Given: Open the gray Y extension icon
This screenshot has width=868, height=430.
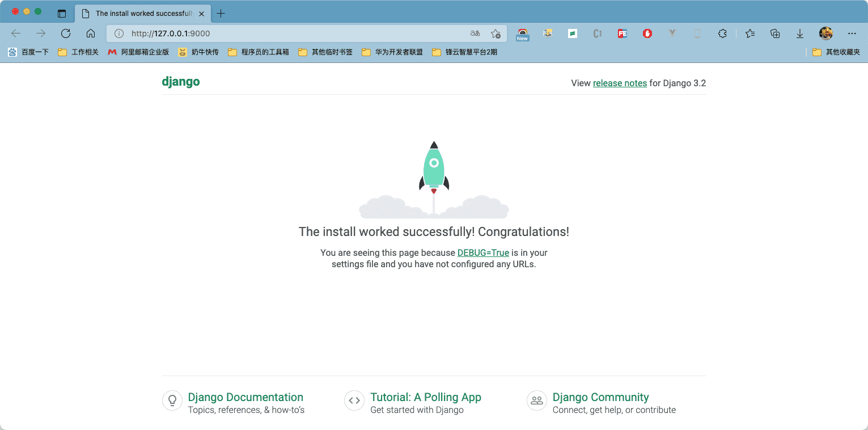Looking at the screenshot, I should click(x=672, y=33).
